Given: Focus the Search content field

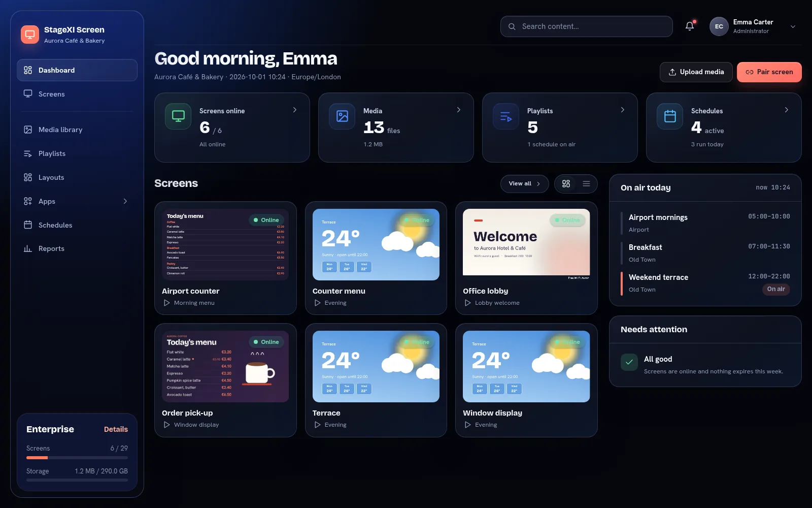Looking at the screenshot, I should pyautogui.click(x=587, y=26).
